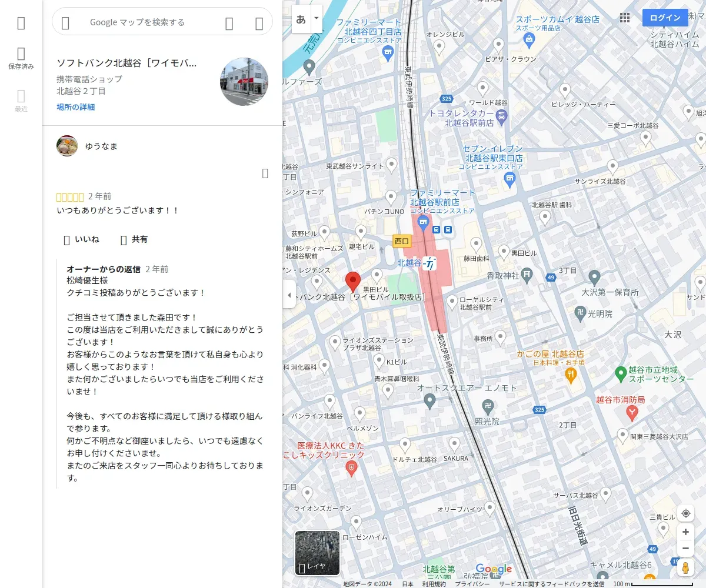The width and height of the screenshot is (706, 588).
Task: Click the 越谷市消防局 fire station pin
Action: point(632,413)
